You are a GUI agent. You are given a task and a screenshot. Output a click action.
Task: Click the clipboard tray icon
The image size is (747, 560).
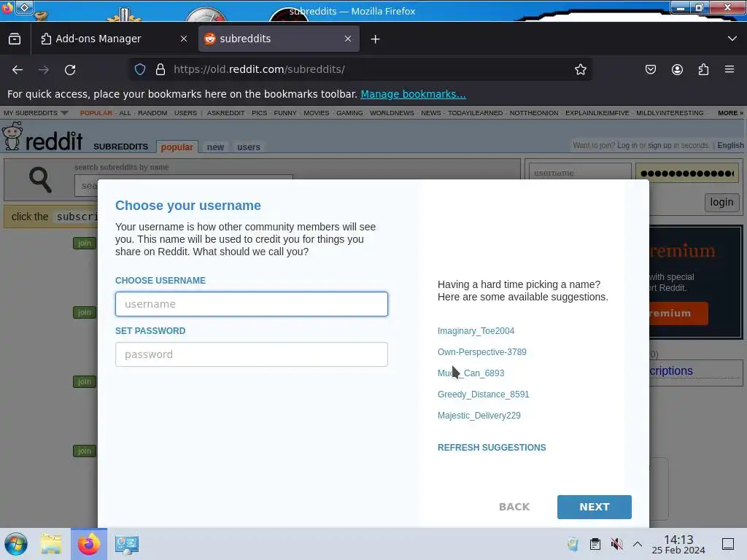pos(595,544)
